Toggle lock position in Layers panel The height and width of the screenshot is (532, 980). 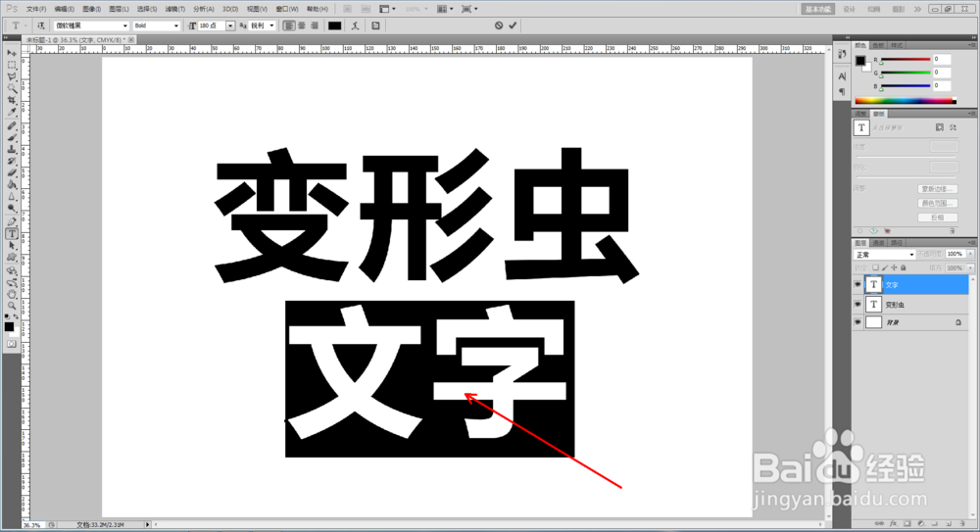[894, 267]
